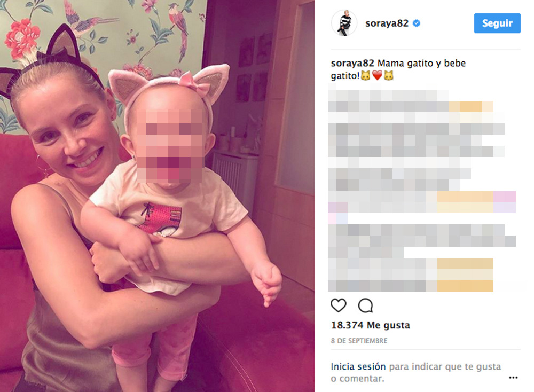
Task: Click the photo of woman holding baby
Action: pyautogui.click(x=157, y=196)
